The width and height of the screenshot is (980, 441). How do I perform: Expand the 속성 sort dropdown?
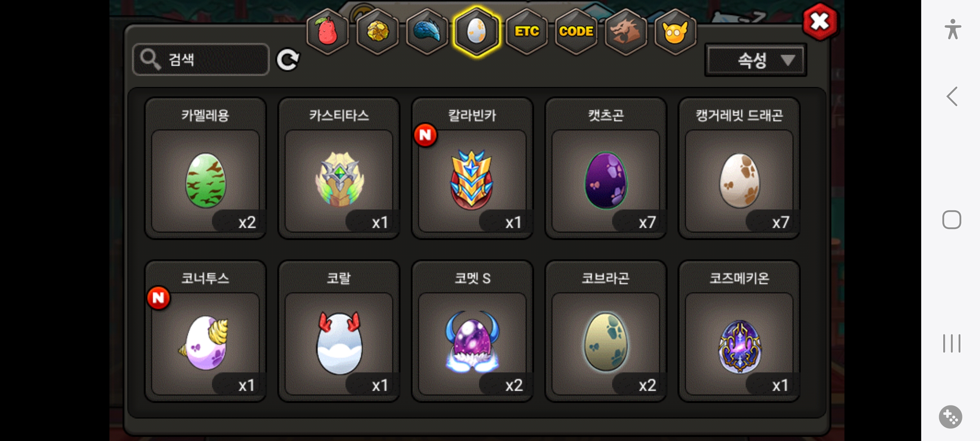[x=756, y=60]
